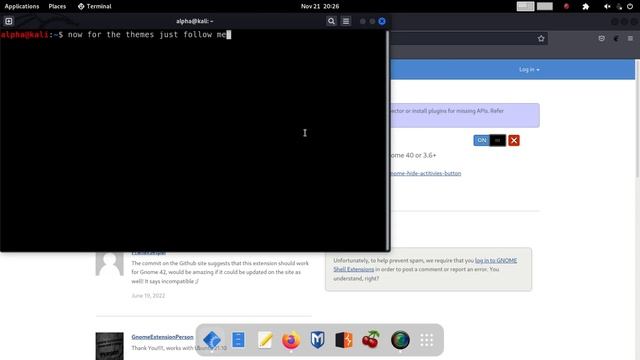Open the terminal hamburger menu
Screen dimensions: 640x360
pyautogui.click(x=346, y=21)
